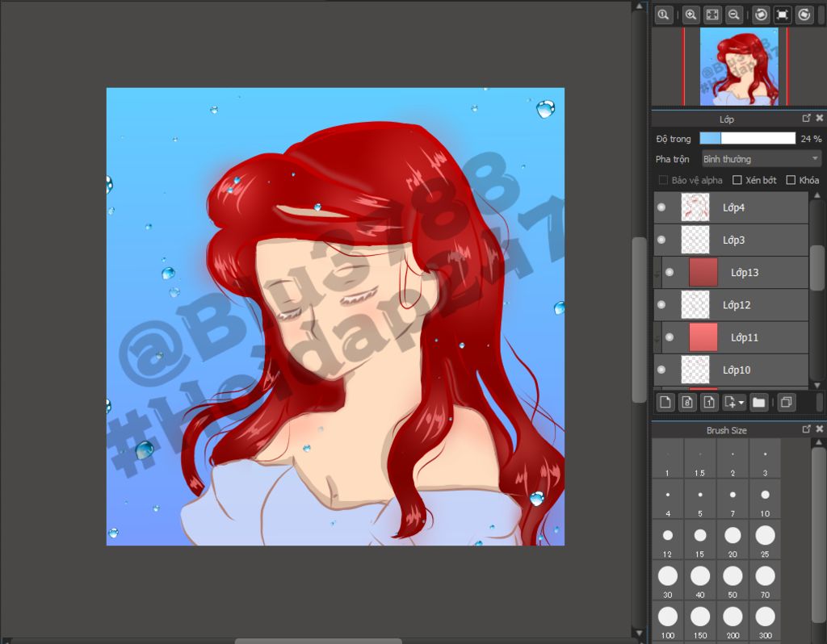The width and height of the screenshot is (827, 644).
Task: Enable the Khóa lock checkbox
Action: click(x=791, y=180)
